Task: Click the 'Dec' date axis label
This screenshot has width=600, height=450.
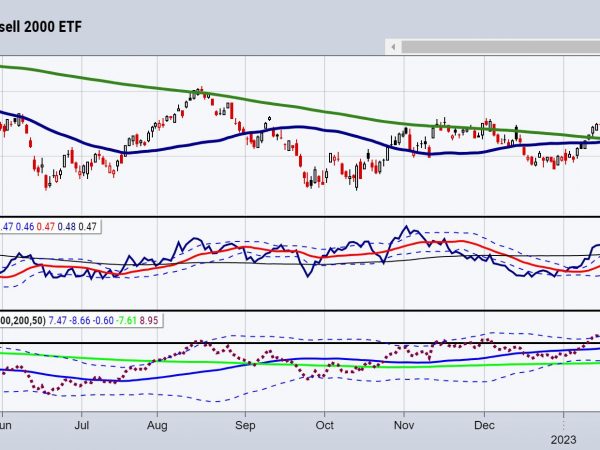Action: (484, 426)
